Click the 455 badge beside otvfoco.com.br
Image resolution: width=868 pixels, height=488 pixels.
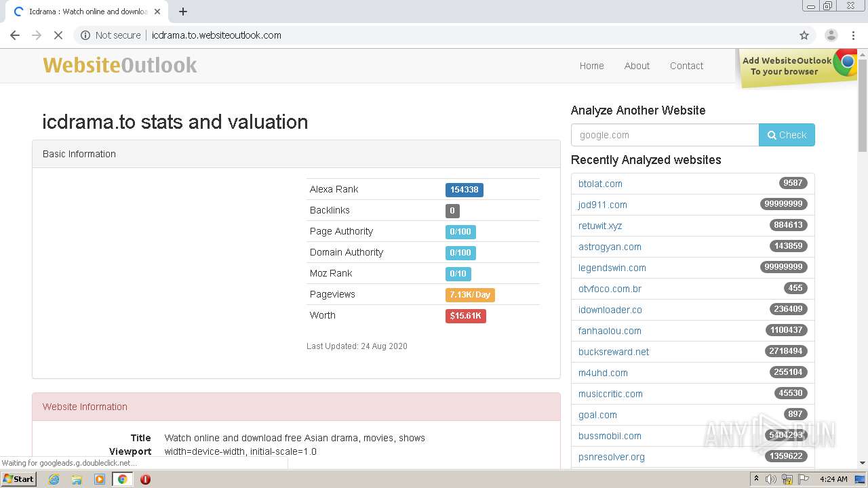(795, 288)
